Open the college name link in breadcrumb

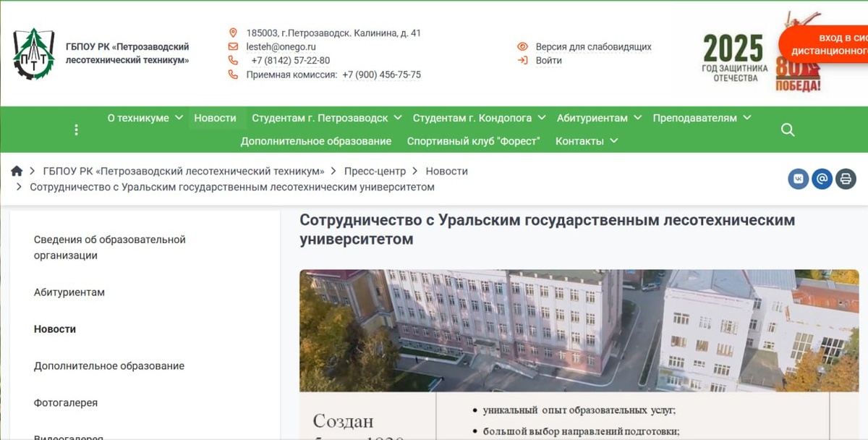point(184,171)
